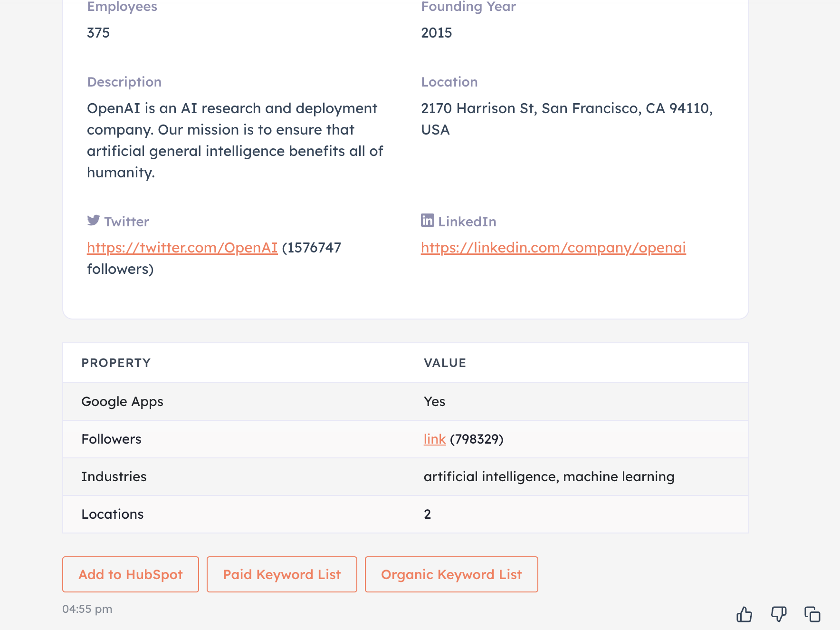Click the Employees count 375

click(98, 32)
